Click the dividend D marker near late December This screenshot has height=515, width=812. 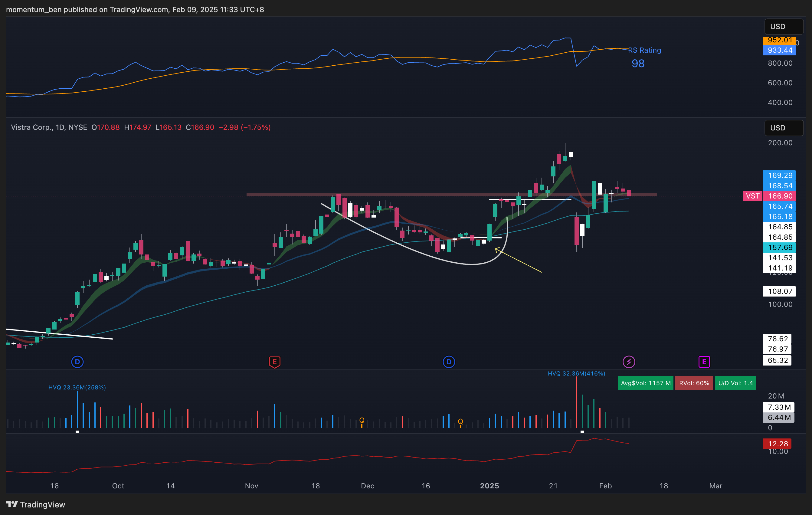pyautogui.click(x=448, y=362)
